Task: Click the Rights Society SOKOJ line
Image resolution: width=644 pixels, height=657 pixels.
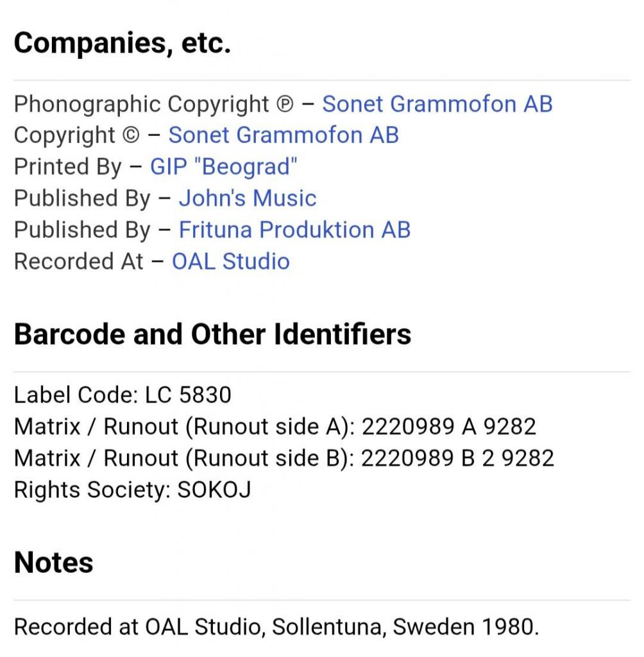Action: [132, 490]
